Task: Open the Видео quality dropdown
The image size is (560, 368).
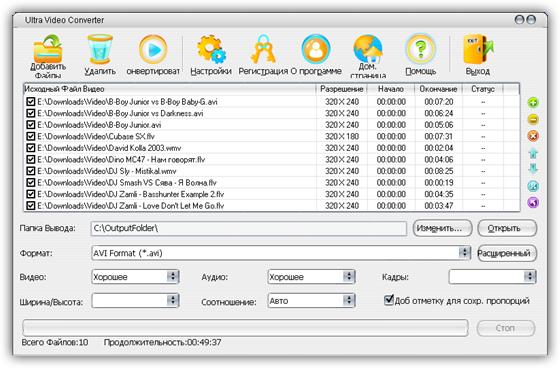Action: pyautogui.click(x=173, y=277)
